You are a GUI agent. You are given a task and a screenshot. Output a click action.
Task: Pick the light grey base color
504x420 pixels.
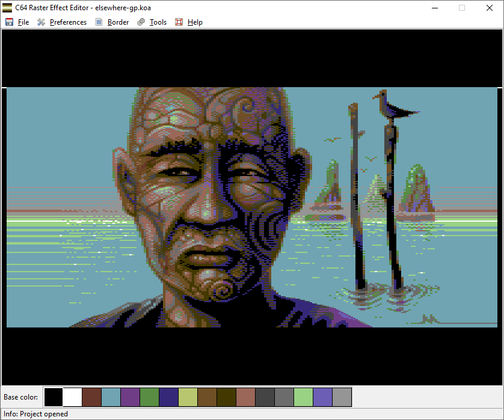tap(342, 397)
